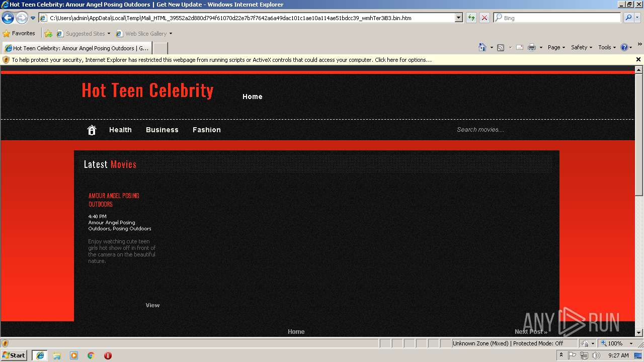Click the 4:40 PM post timestamp

[x=97, y=216]
